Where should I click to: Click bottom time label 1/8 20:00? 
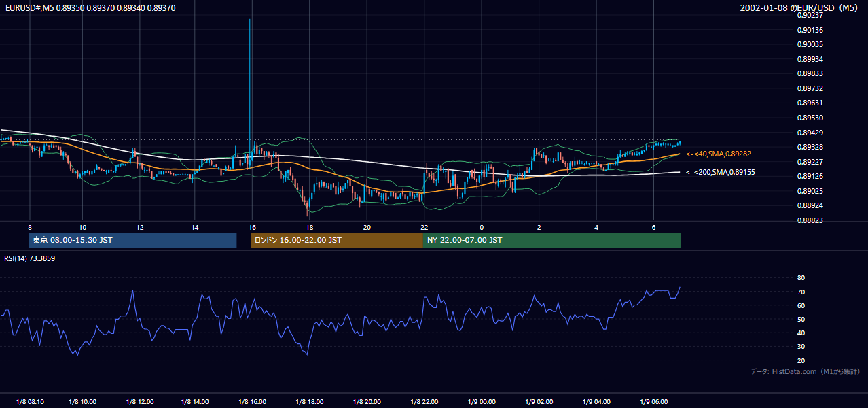pyautogui.click(x=367, y=401)
